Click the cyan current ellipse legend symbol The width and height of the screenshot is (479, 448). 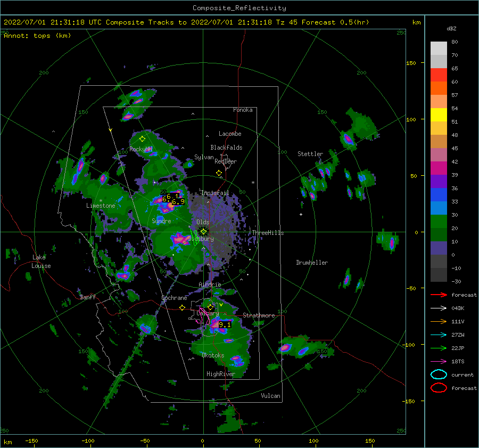coord(439,374)
